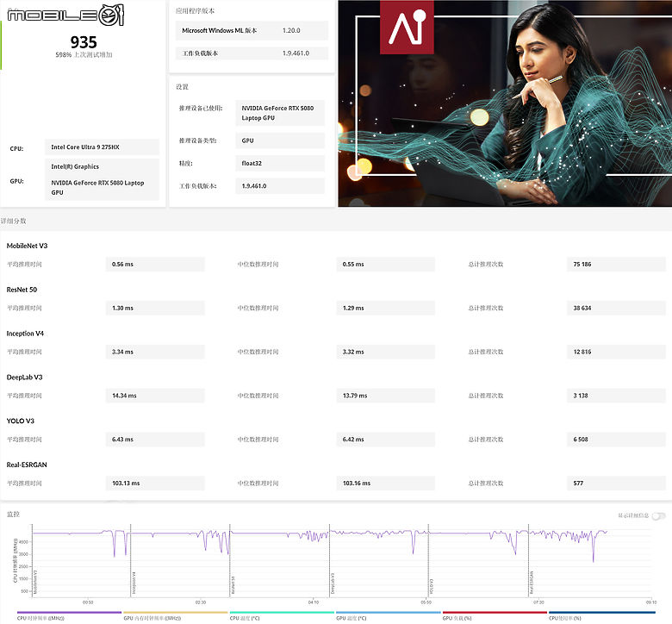Select the CPU 使用率 (%) chart legend
Screen dimensions: 672x624
tap(601, 615)
